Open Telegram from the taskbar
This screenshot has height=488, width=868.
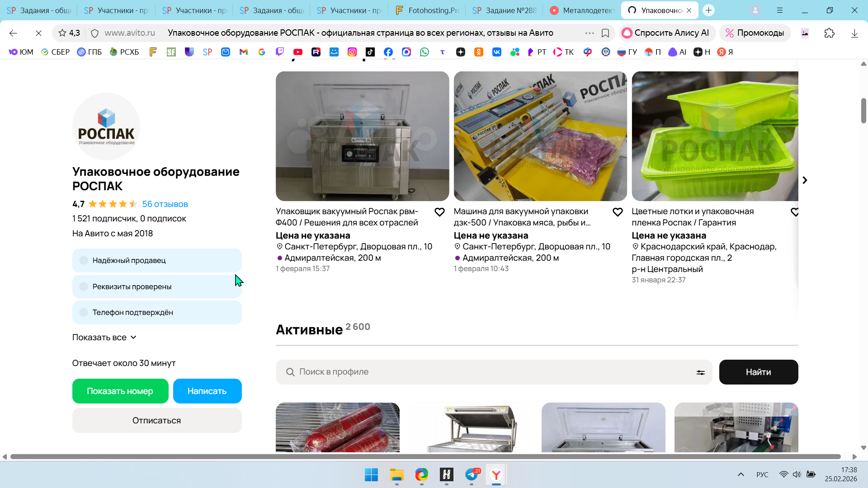tap(472, 475)
